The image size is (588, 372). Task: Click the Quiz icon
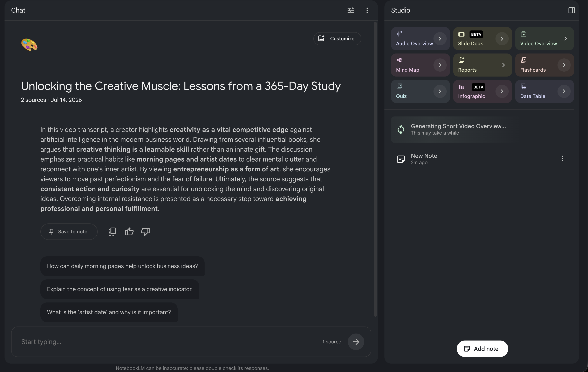click(399, 86)
